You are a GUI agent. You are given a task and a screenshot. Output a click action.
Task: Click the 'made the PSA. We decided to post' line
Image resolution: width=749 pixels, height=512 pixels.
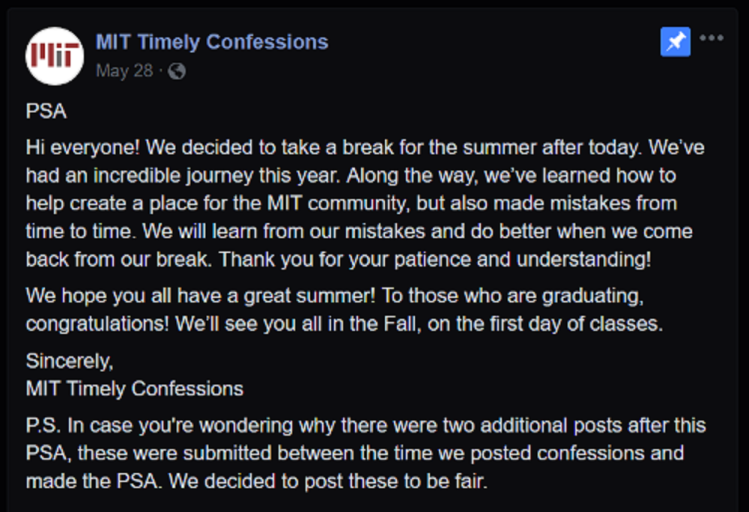point(257,481)
